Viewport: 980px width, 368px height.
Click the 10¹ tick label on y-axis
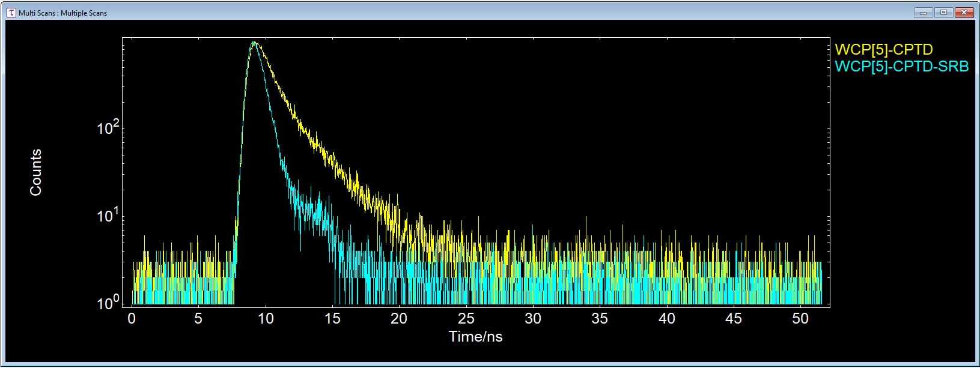(x=108, y=216)
